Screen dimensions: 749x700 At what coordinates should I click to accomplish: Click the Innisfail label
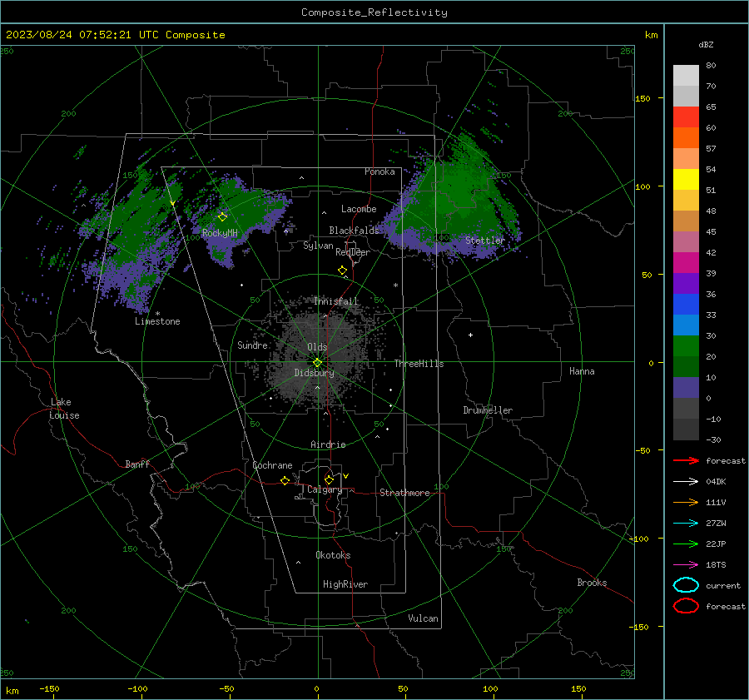(x=336, y=301)
